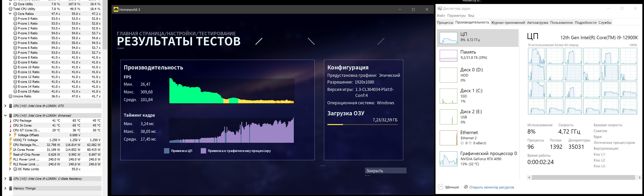Switch to the Процессы tab
644x196 pixels.
point(445,23)
